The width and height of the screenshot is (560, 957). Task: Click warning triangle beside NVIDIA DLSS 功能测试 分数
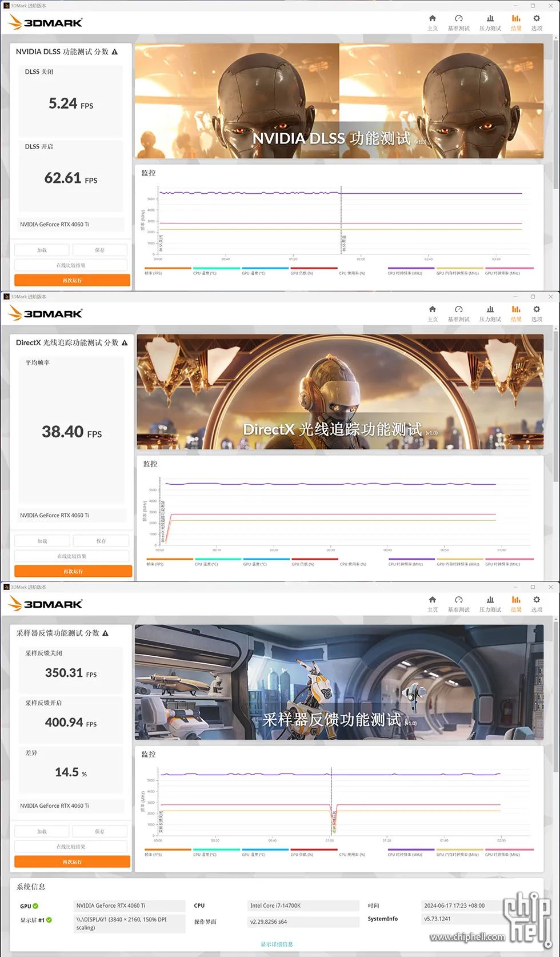click(x=115, y=51)
